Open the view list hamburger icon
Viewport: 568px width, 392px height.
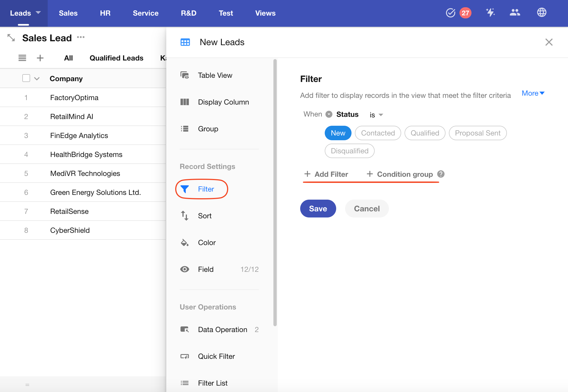(x=22, y=58)
